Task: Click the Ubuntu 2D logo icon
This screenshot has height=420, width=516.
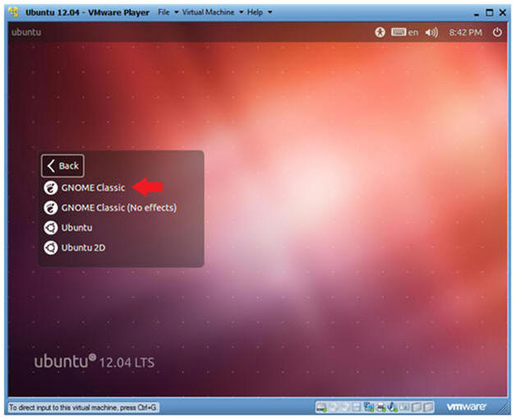Action: [x=51, y=248]
